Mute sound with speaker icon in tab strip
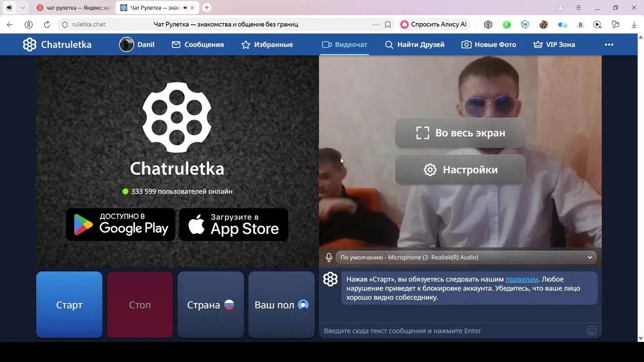The width and height of the screenshot is (644, 362). tap(9, 8)
